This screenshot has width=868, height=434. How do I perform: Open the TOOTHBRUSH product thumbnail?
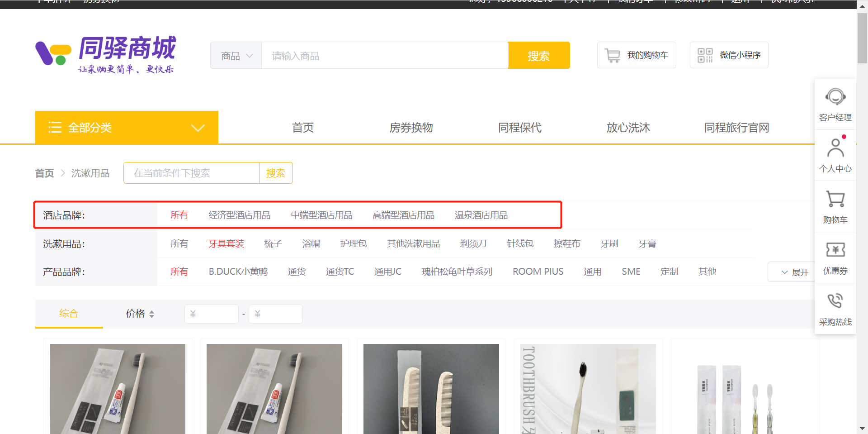tap(588, 389)
